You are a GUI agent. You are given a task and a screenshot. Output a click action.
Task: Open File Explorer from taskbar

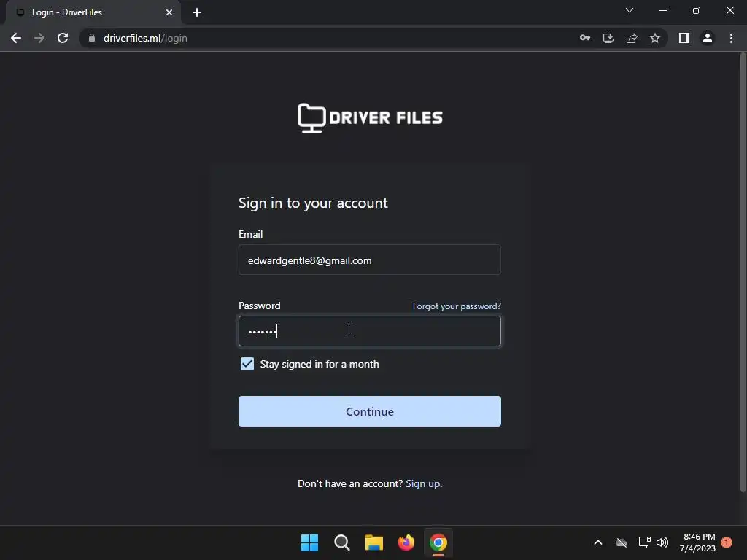(x=374, y=542)
